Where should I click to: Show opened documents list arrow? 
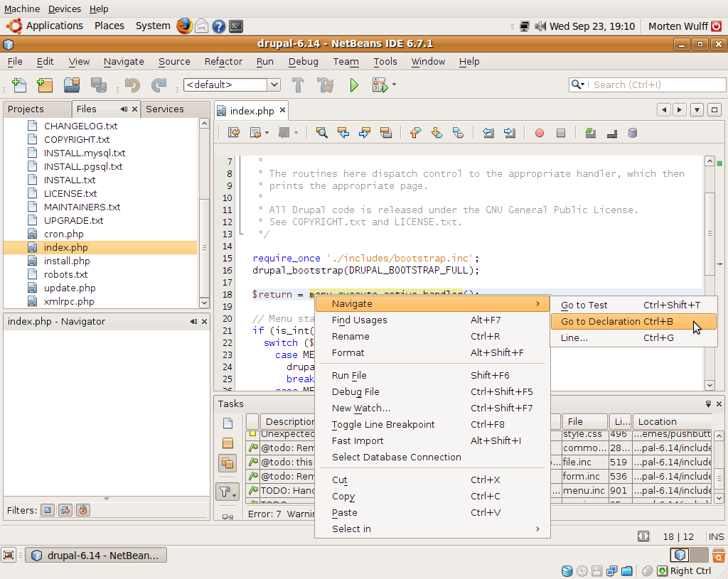697,110
